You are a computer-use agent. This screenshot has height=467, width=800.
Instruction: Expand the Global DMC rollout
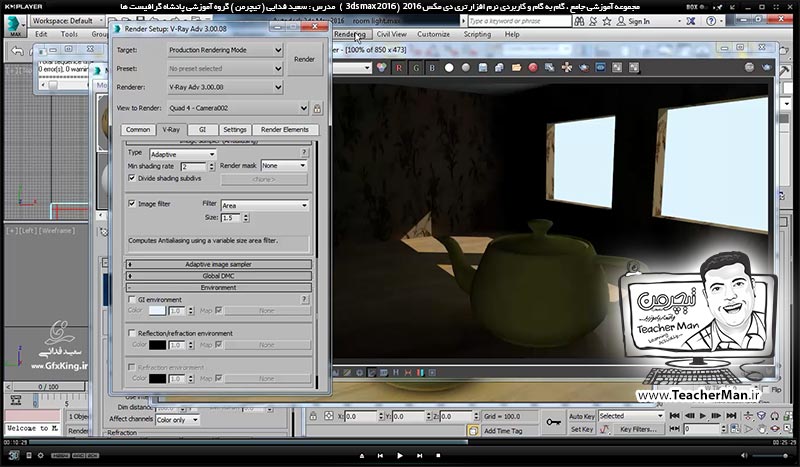click(218, 276)
